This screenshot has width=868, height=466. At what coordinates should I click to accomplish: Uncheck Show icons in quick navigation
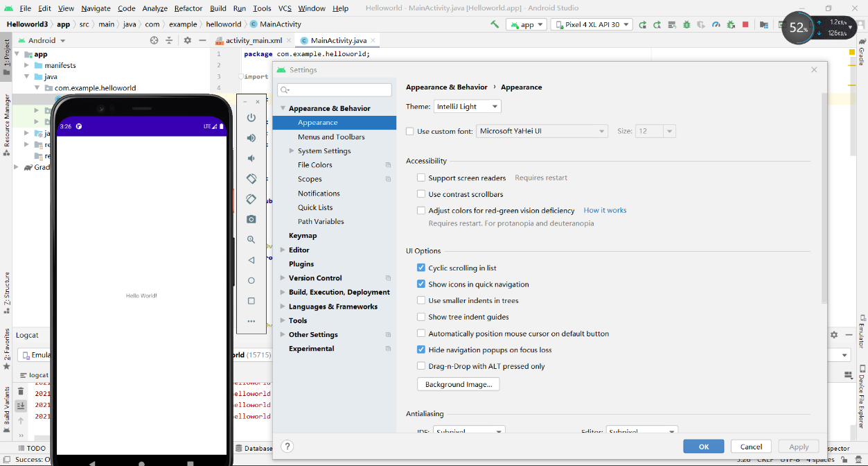click(421, 284)
